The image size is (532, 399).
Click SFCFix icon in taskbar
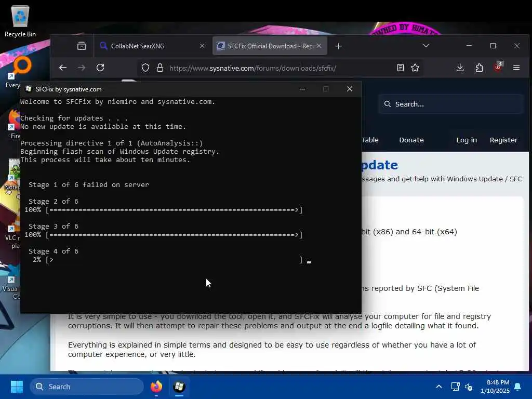[x=179, y=387]
